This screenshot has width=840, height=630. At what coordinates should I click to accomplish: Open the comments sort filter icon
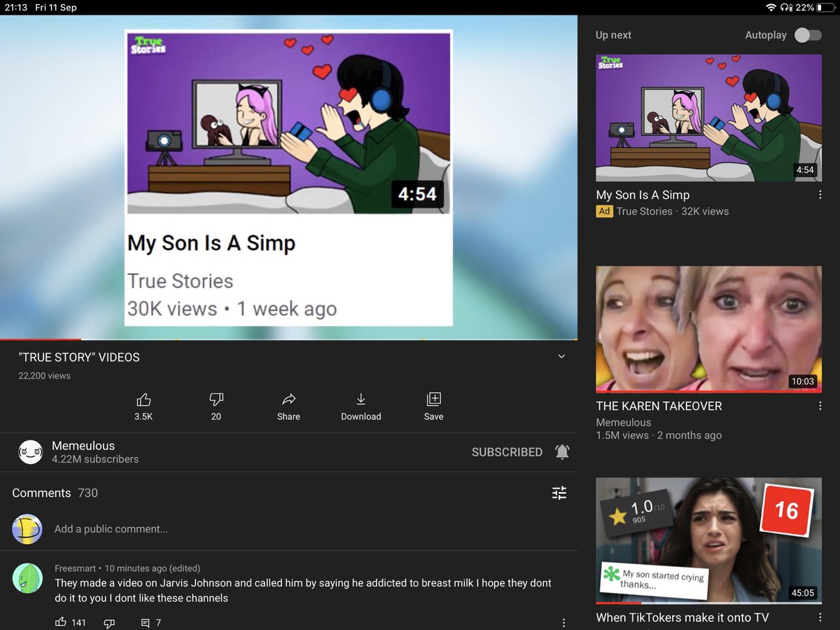point(559,493)
